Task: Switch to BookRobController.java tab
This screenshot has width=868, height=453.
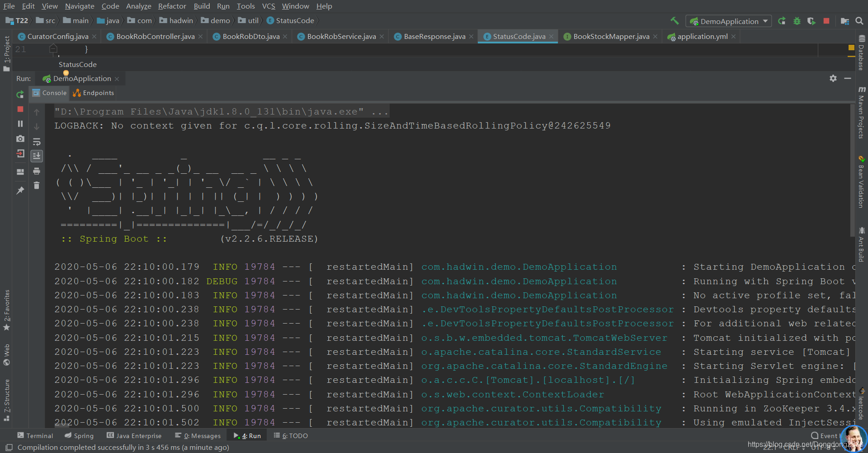Action: (155, 37)
